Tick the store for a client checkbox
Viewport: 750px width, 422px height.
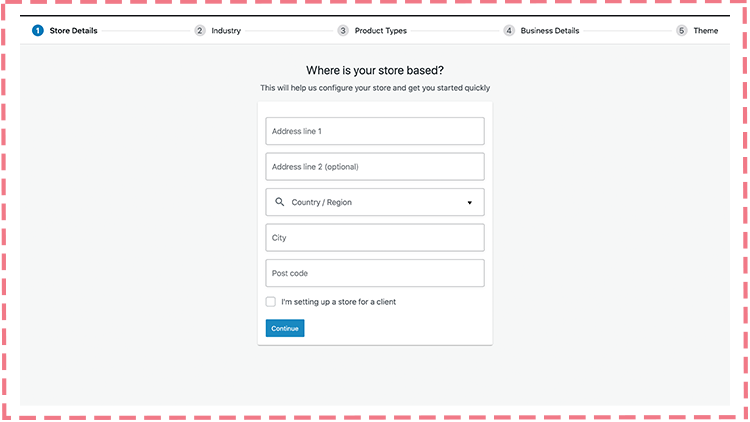coord(271,301)
